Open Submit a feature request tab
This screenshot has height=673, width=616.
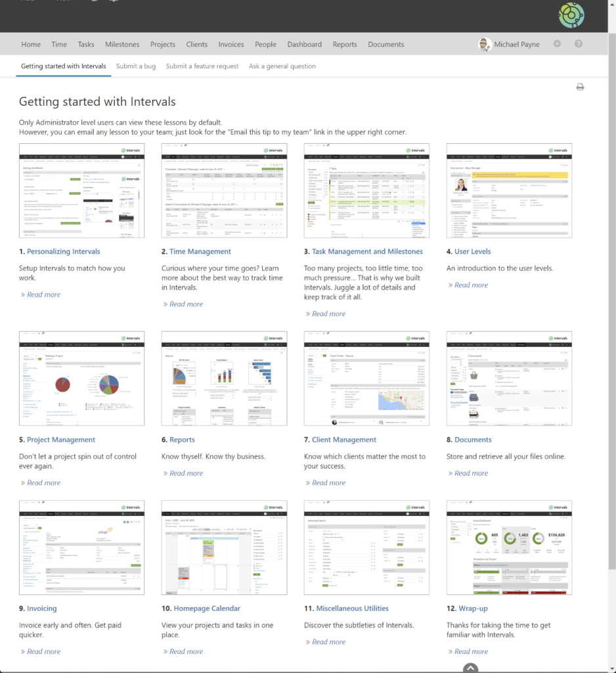click(202, 66)
